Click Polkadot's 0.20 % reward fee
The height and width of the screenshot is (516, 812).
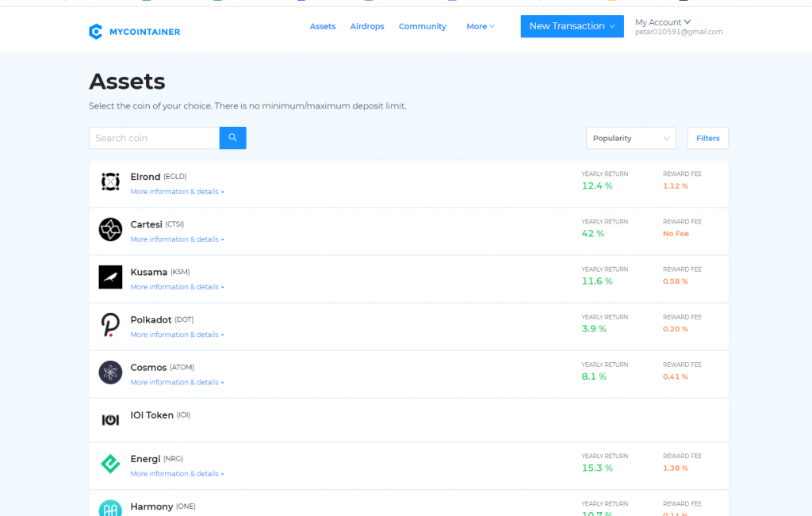point(676,329)
